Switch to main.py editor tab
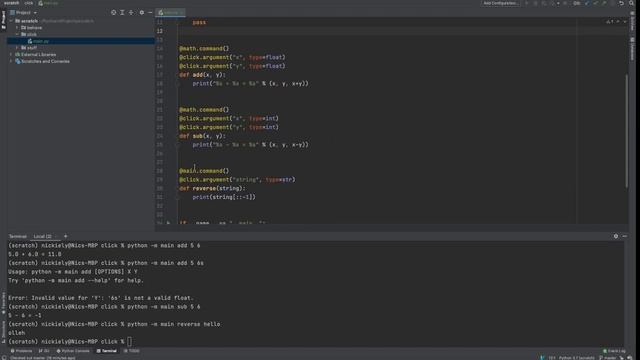This screenshot has width=640, height=360. (171, 13)
